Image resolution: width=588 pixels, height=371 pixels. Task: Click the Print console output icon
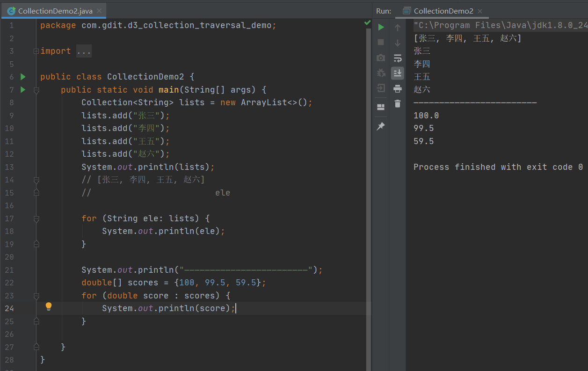point(398,88)
